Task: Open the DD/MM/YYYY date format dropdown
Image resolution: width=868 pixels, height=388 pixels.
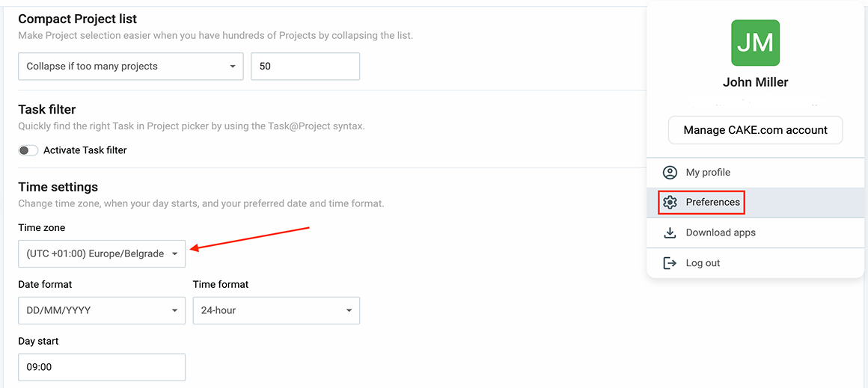Action: 101,310
